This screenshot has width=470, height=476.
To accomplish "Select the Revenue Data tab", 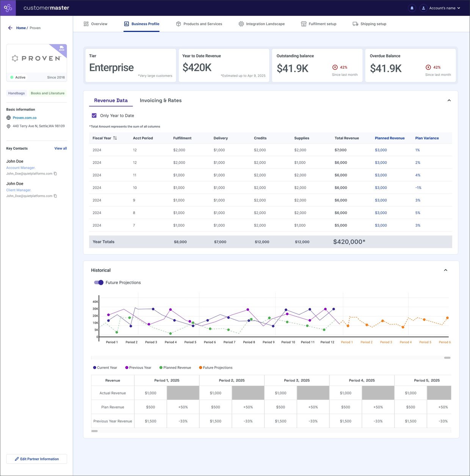I will [111, 100].
